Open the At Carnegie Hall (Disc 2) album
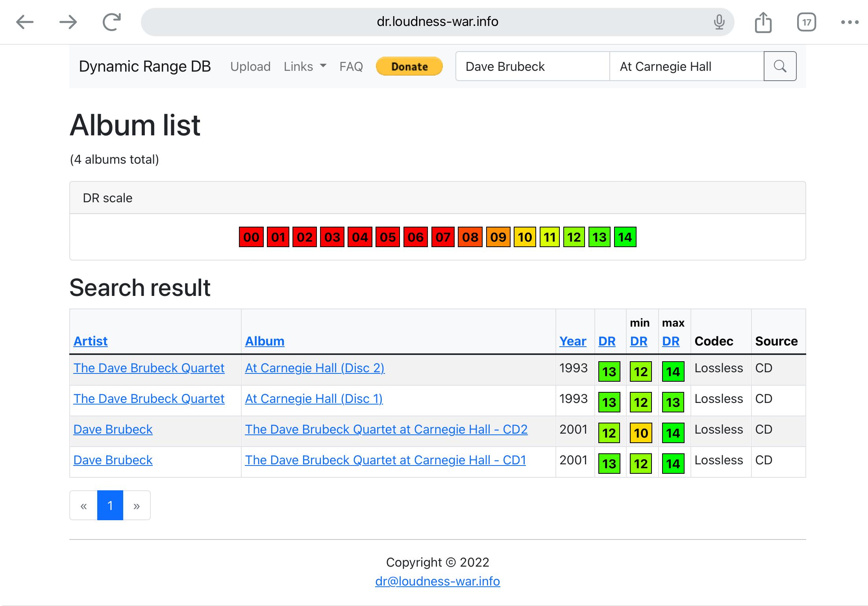Screen dimensions: 868x606 tap(315, 368)
